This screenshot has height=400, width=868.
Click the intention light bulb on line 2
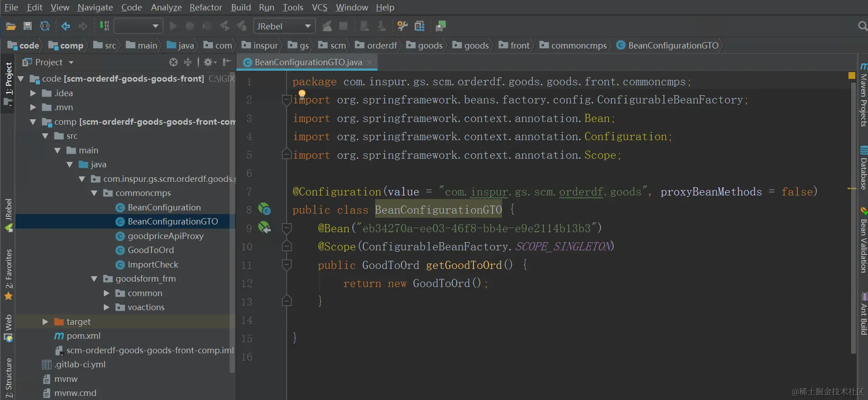click(x=302, y=94)
